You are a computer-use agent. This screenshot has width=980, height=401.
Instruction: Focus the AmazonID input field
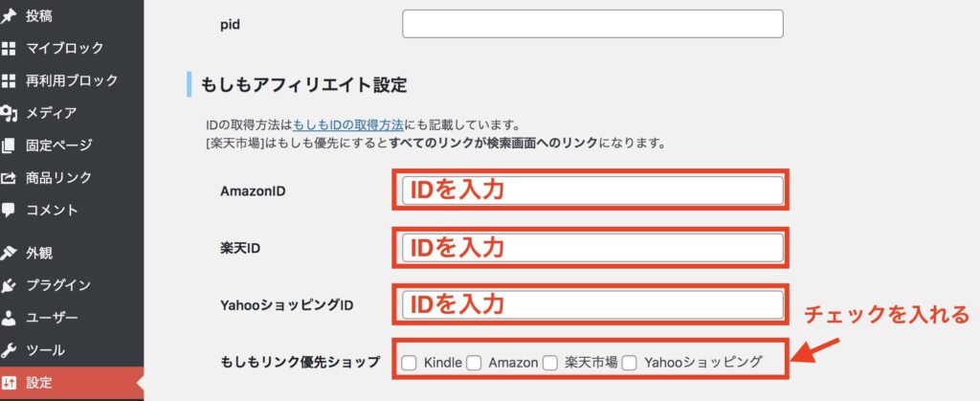[x=592, y=189]
